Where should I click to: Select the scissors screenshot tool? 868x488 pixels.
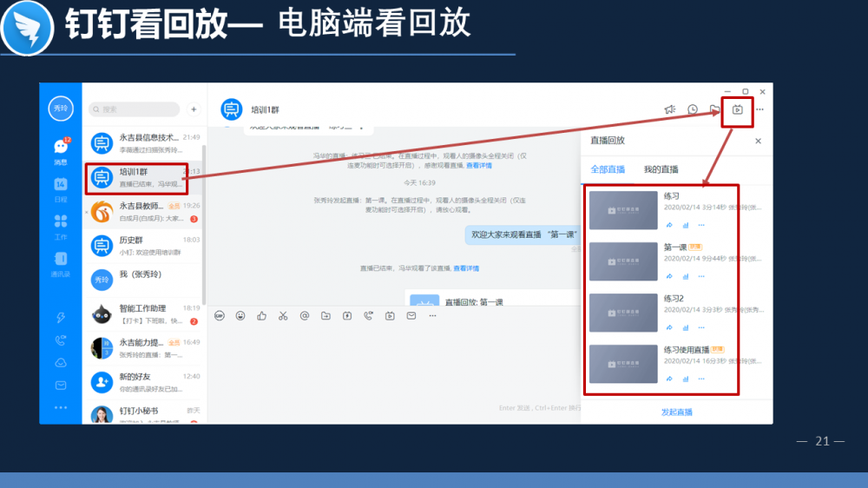[x=283, y=316]
